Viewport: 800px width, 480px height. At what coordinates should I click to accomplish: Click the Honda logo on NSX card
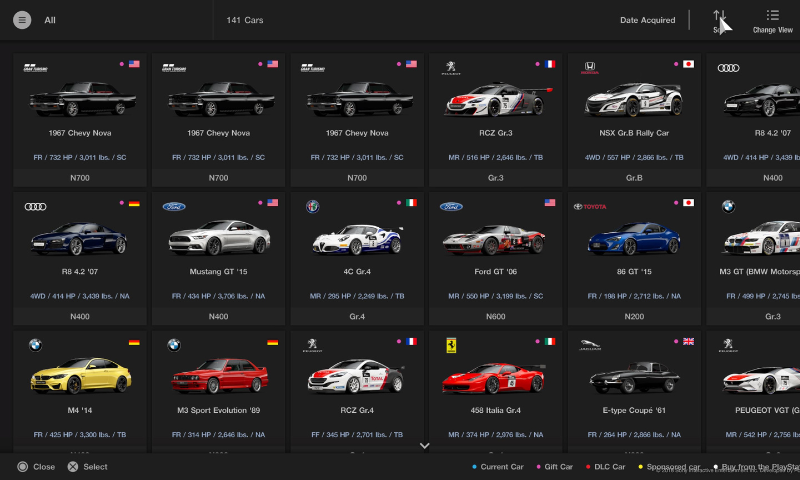[x=590, y=68]
